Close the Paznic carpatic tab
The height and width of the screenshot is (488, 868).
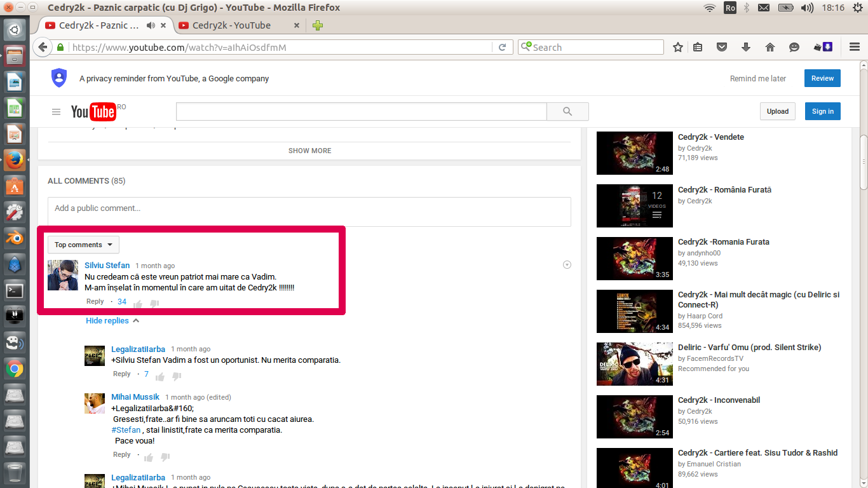click(163, 25)
